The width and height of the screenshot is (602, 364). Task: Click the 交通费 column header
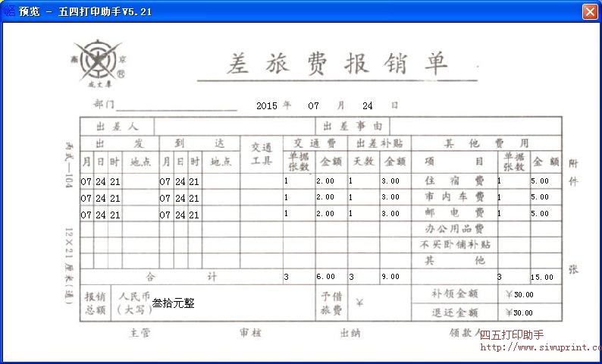(315, 143)
